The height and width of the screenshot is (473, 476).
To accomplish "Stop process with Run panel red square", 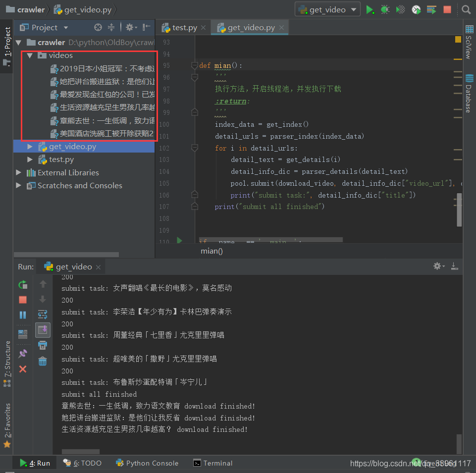I will [23, 300].
